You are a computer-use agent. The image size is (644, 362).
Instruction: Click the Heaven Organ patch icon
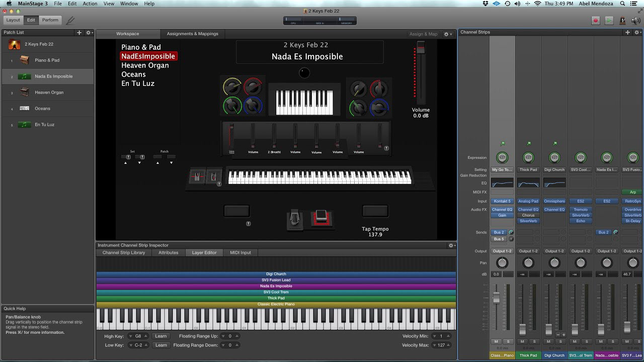pyautogui.click(x=24, y=93)
